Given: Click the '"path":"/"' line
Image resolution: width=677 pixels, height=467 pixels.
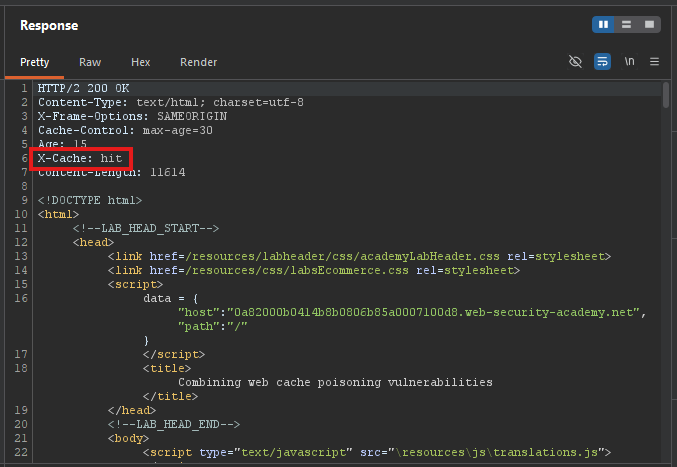Looking at the screenshot, I should 212,326.
